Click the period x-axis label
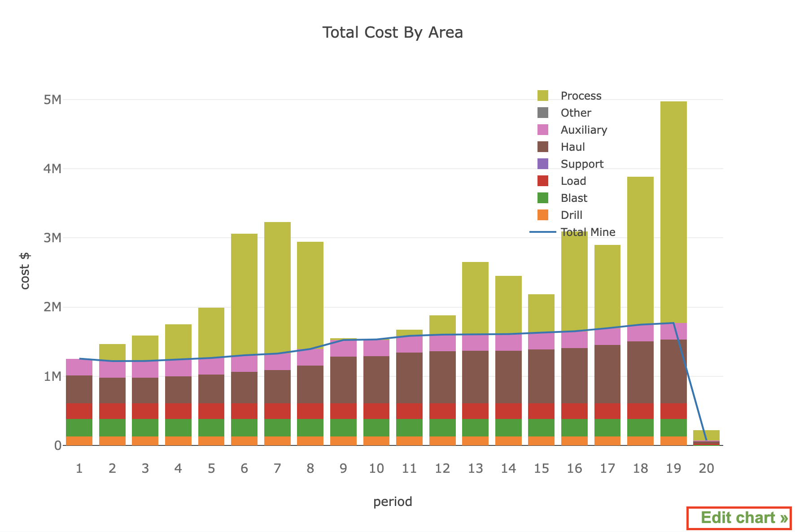This screenshot has height=532, width=795. [393, 501]
